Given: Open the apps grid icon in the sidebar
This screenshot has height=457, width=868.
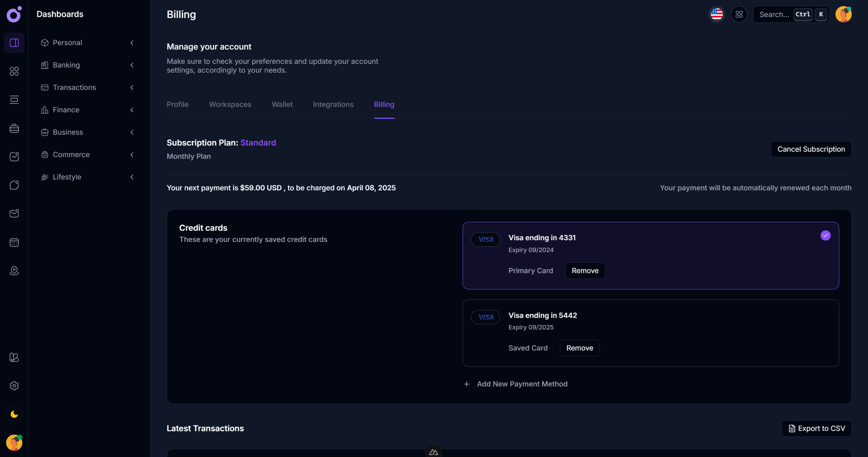Looking at the screenshot, I should (14, 71).
